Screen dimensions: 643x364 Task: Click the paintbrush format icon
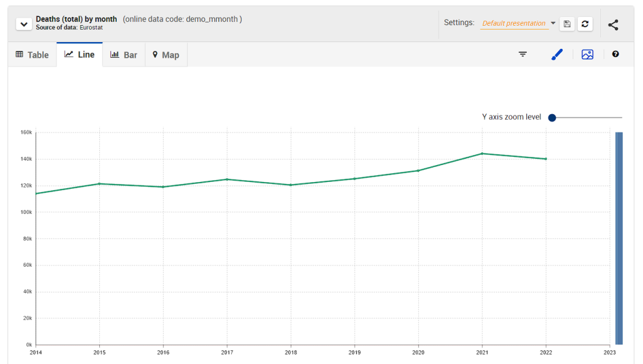[557, 55]
